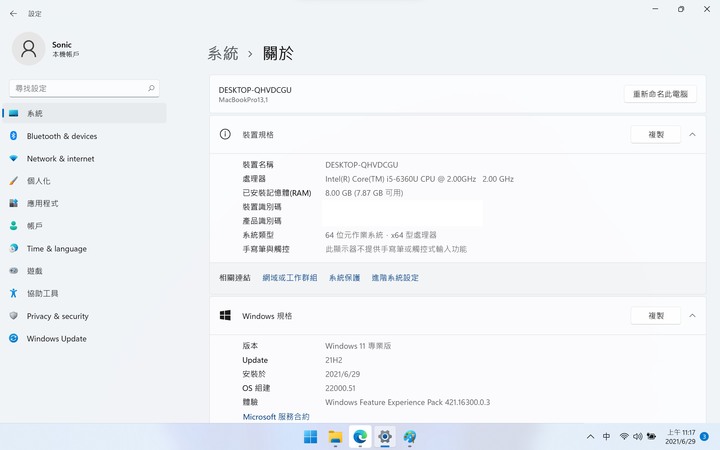The width and height of the screenshot is (720, 450).
Task: Click the taskbar clock and date
Action: tap(681, 437)
